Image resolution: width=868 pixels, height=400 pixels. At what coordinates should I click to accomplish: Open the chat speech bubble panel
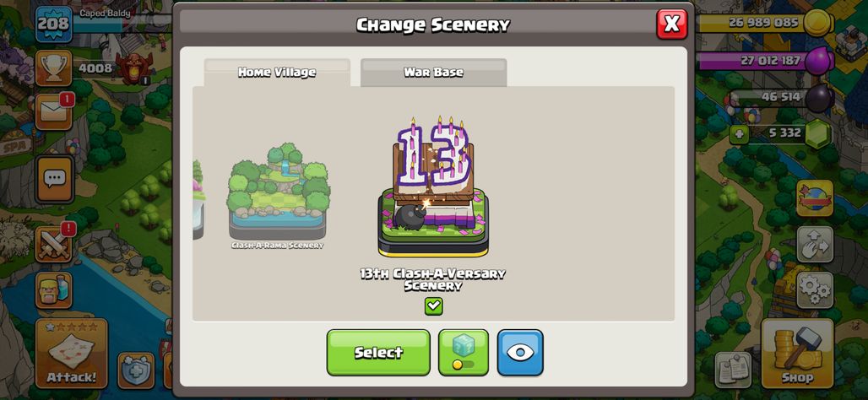[54, 179]
